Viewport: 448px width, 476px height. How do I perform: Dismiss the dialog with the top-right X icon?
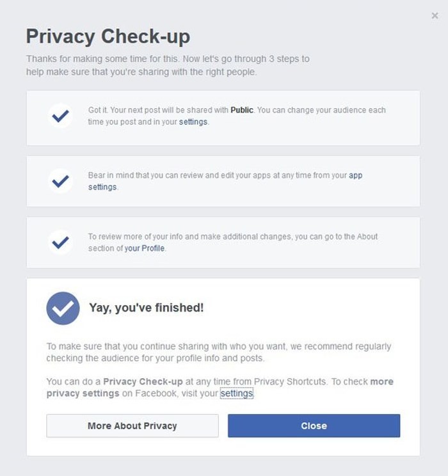(435, 16)
